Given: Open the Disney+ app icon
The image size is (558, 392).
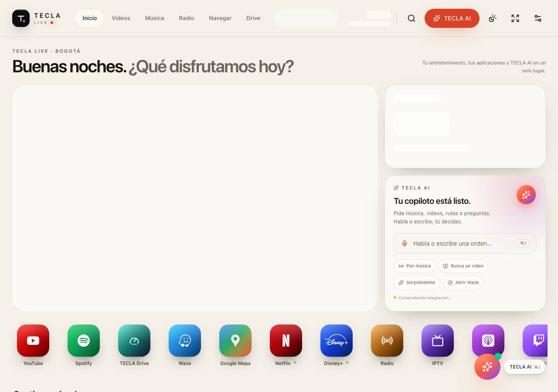Looking at the screenshot, I should coord(337,341).
